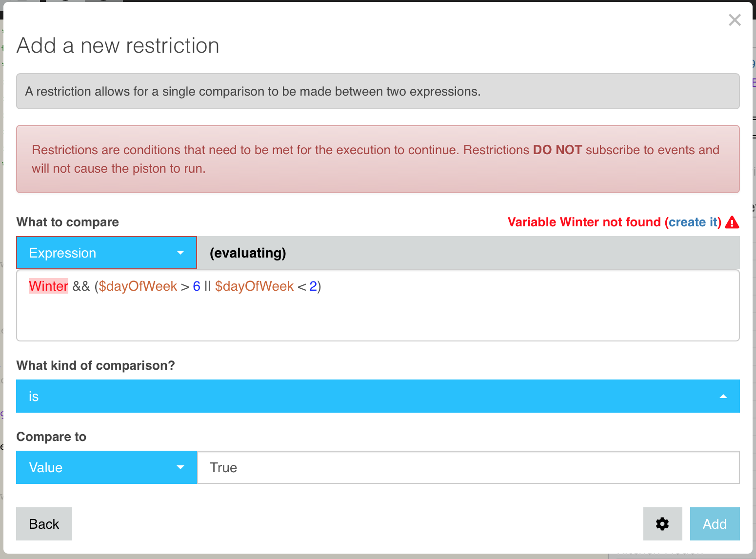Click into the True value input field
This screenshot has width=756, height=559.
[x=468, y=467]
